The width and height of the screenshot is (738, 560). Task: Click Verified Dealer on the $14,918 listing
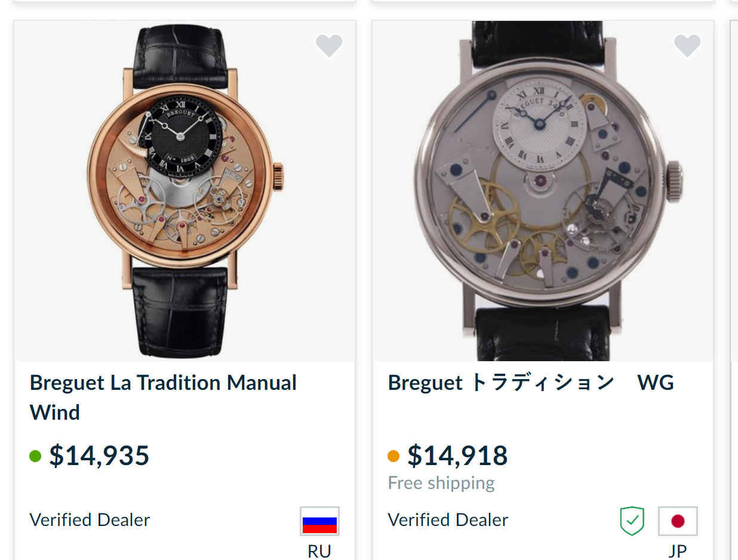[448, 520]
